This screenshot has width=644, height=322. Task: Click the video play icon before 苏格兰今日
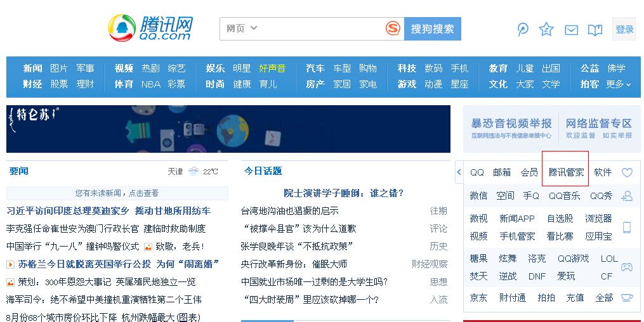[x=10, y=264]
